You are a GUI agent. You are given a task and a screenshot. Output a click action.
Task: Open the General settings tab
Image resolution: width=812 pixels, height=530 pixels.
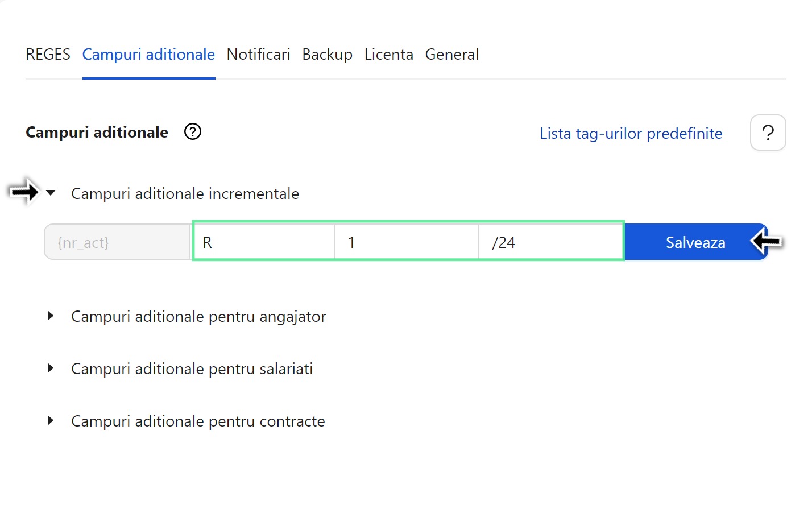tap(451, 54)
